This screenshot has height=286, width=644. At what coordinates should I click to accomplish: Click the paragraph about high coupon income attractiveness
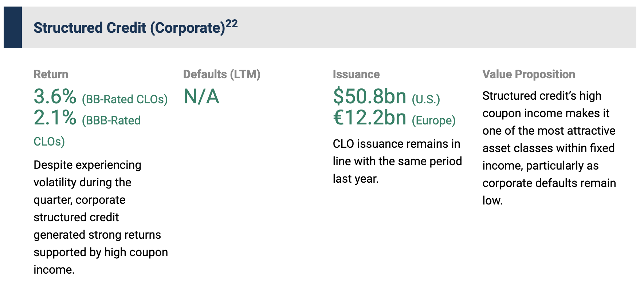pos(549,148)
